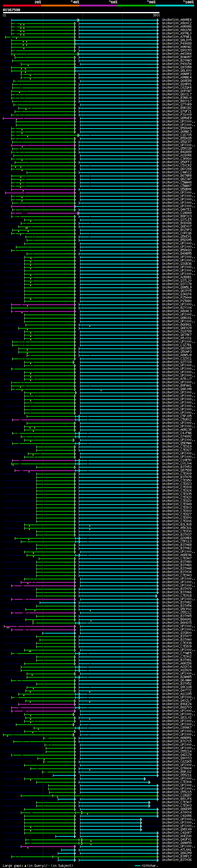Select hit label UniRef100_Q5MIQ9
This screenshot has width=197, height=868.
coord(177,149)
